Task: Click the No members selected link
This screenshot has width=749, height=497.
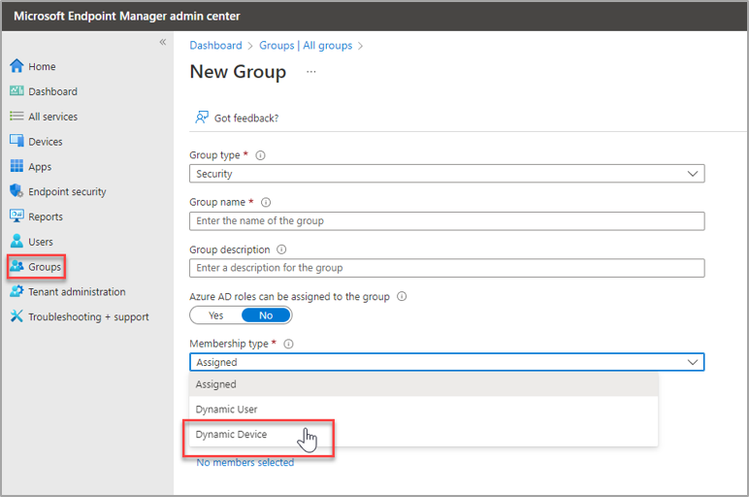Action: click(x=245, y=462)
